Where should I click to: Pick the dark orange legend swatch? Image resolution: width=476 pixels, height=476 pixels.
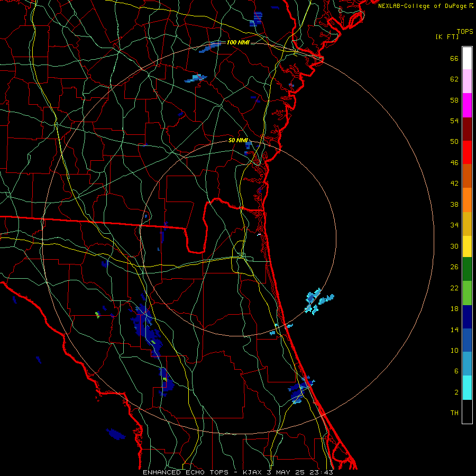467,176
